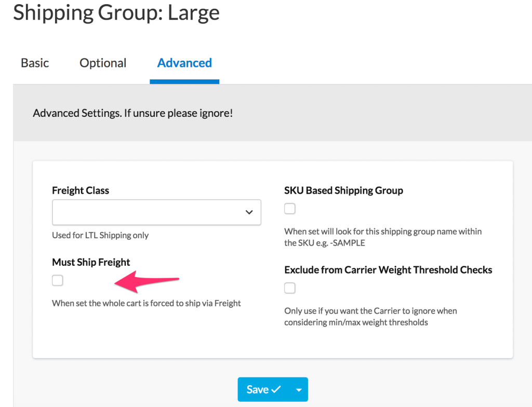This screenshot has height=407, width=532.
Task: Enable the Must Ship Freight checkbox
Action: [x=58, y=281]
